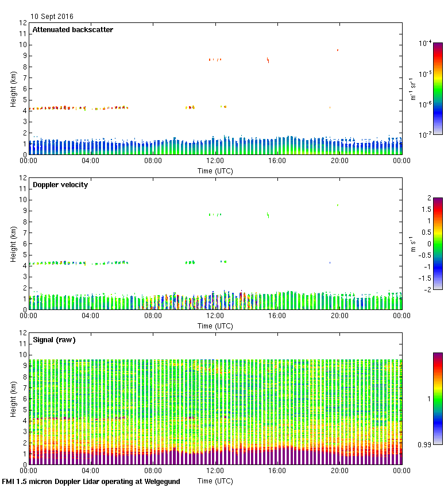The height and width of the screenshot is (488, 448).
Task: Click the Signal (raw) panel title
Action: click(x=54, y=340)
